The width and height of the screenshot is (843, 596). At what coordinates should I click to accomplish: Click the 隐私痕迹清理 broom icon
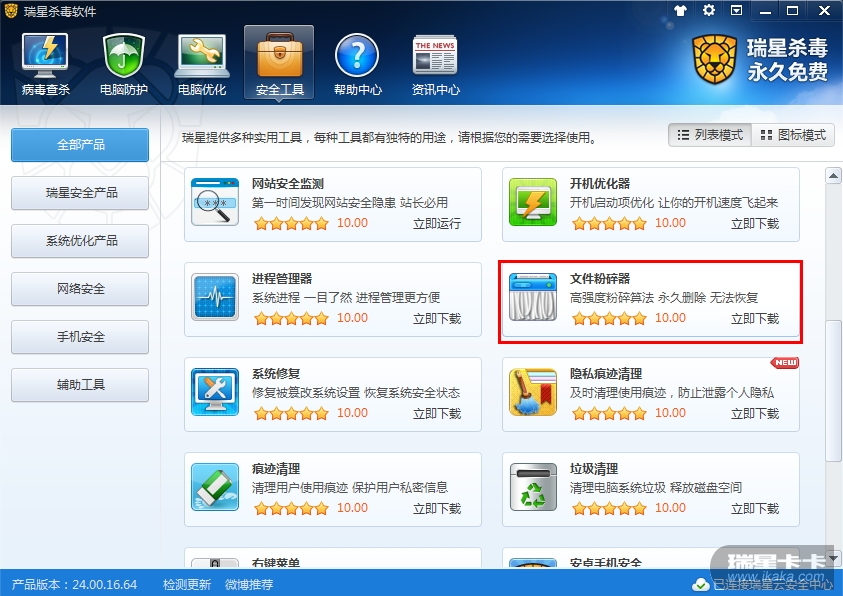click(533, 392)
